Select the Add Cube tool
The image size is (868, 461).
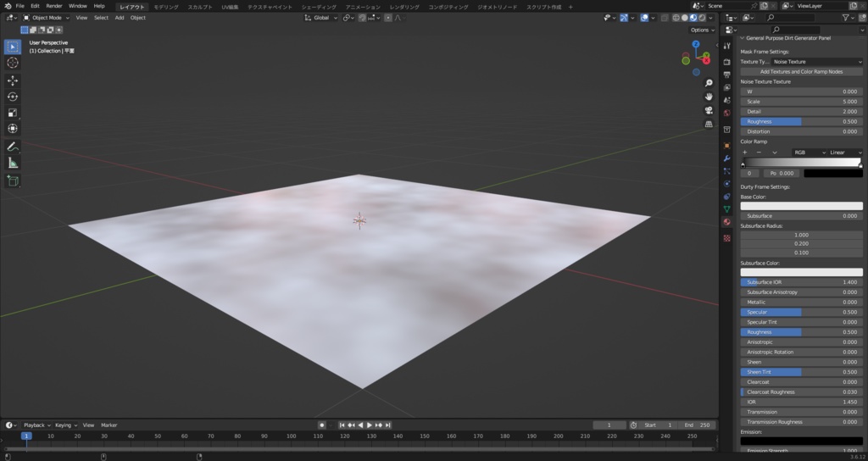click(x=13, y=181)
